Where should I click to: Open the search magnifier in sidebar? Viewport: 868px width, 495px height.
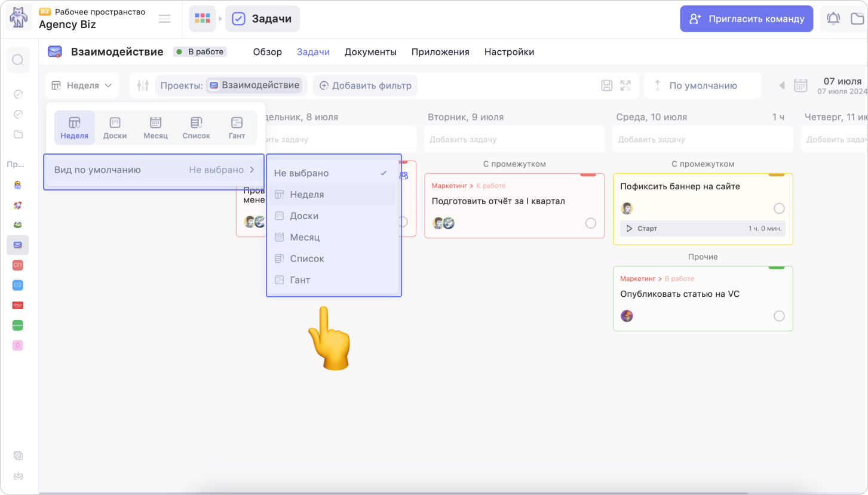point(18,60)
